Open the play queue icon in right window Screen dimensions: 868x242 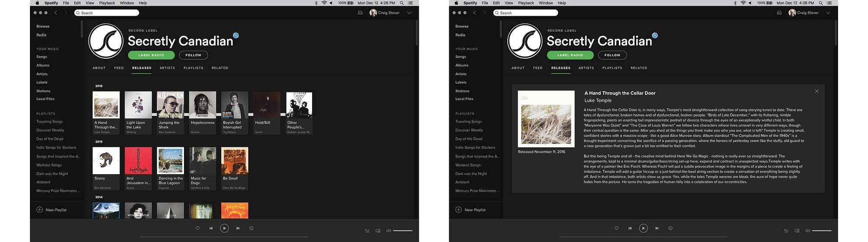[786, 231]
